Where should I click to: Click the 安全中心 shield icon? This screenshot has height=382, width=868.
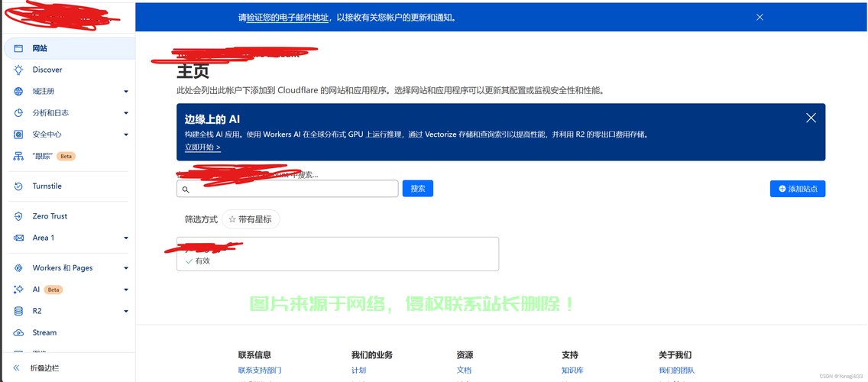18,134
